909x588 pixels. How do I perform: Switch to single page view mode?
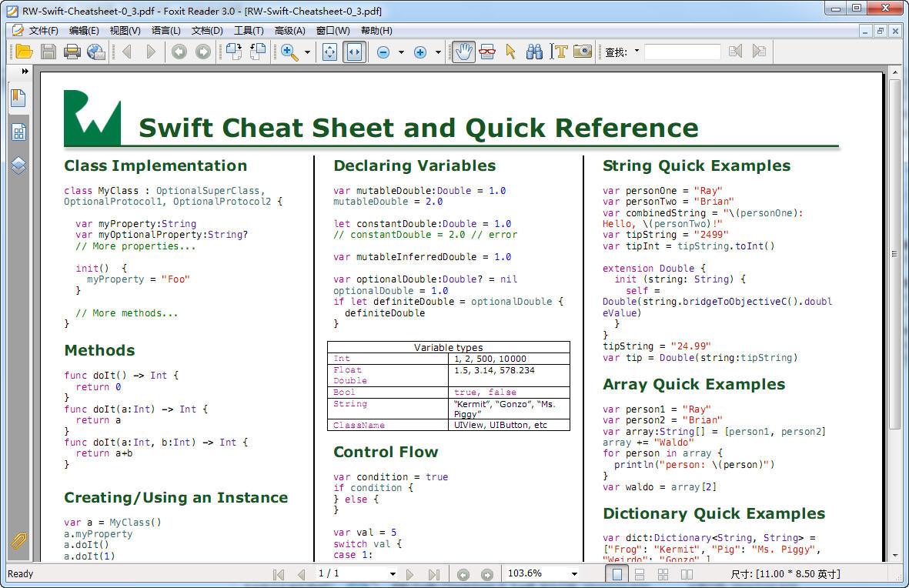[617, 574]
